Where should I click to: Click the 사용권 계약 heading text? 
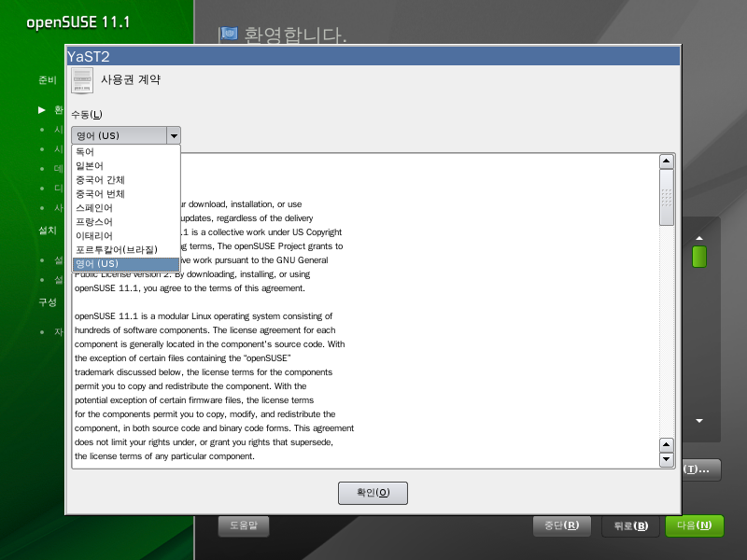(131, 79)
